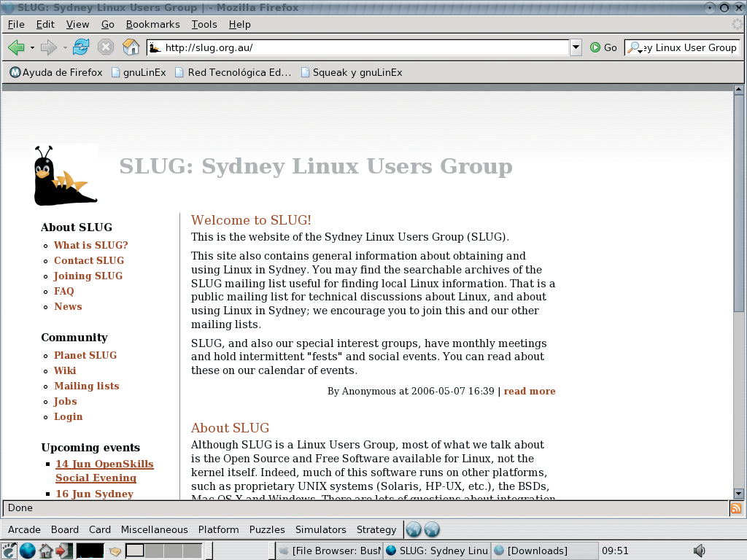Open Squeak y gnuLinEx bookmark
The image size is (747, 560).
pos(352,72)
